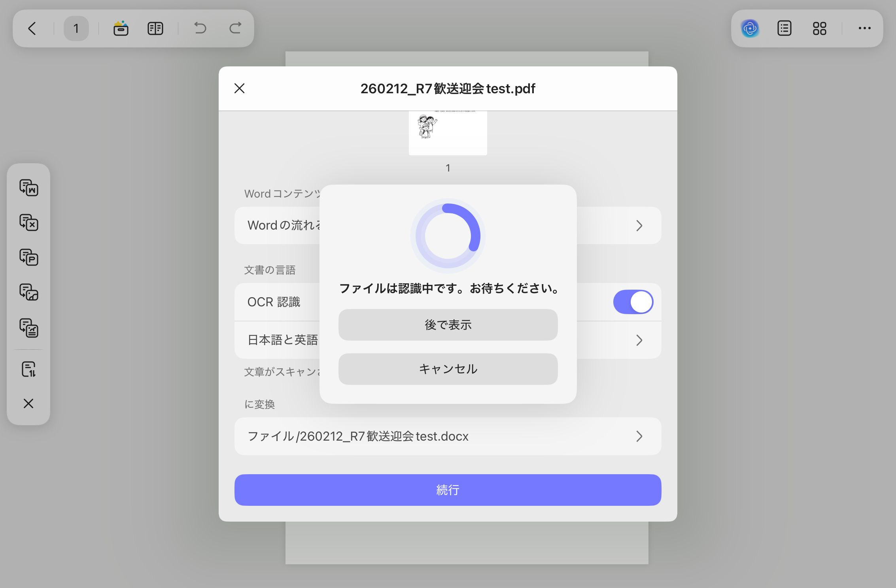This screenshot has height=588, width=896.
Task: Click the circular progress indicator
Action: [448, 236]
